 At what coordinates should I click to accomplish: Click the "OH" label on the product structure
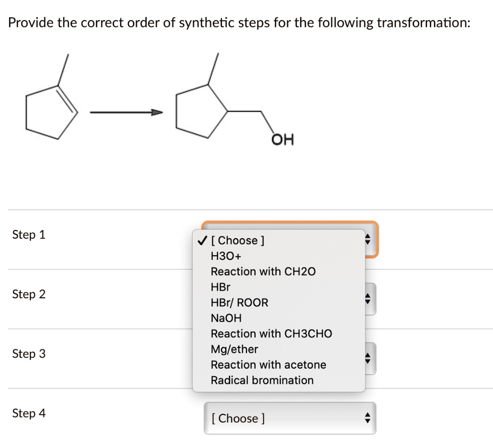coord(284,140)
